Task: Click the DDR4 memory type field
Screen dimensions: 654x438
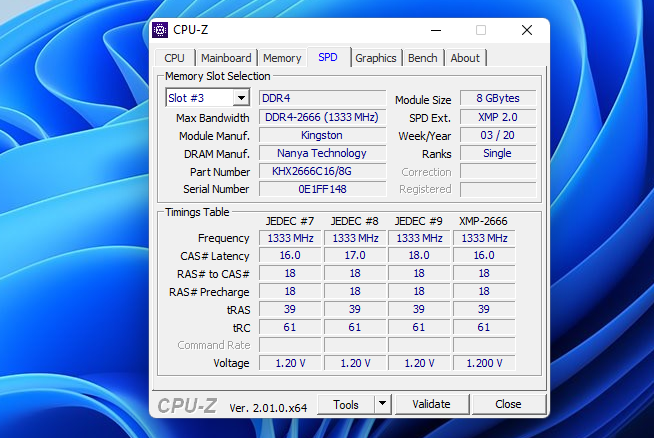Action: tap(322, 98)
